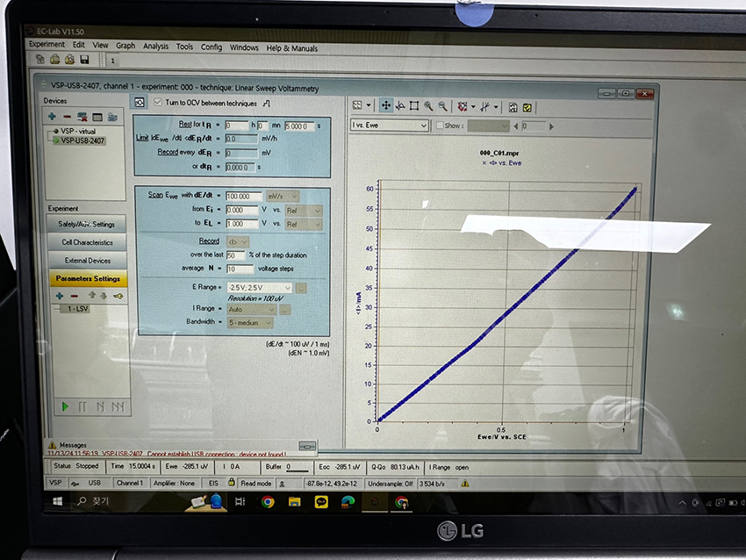Image resolution: width=746 pixels, height=560 pixels.
Task: Open External Devices section
Action: pos(88,261)
